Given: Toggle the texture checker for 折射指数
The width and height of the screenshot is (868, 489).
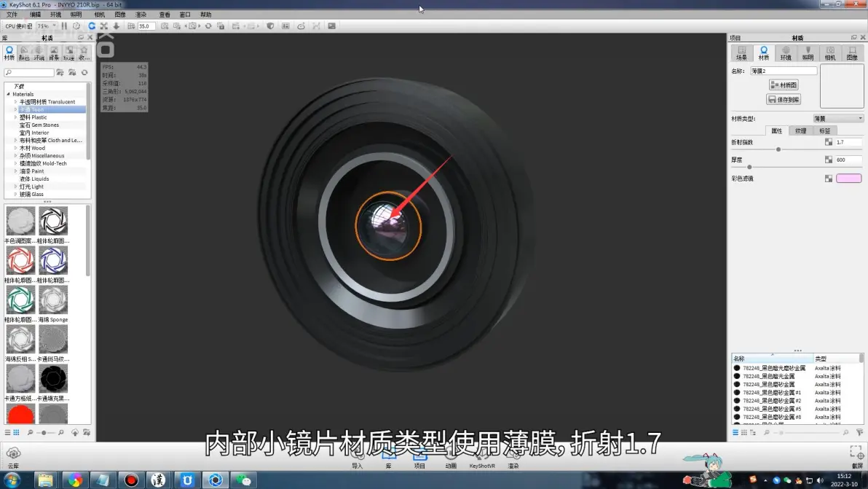Looking at the screenshot, I should (829, 142).
